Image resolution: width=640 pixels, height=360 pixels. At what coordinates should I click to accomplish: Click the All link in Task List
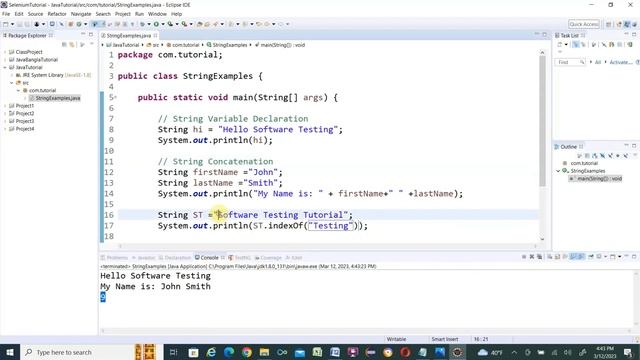tap(598, 62)
